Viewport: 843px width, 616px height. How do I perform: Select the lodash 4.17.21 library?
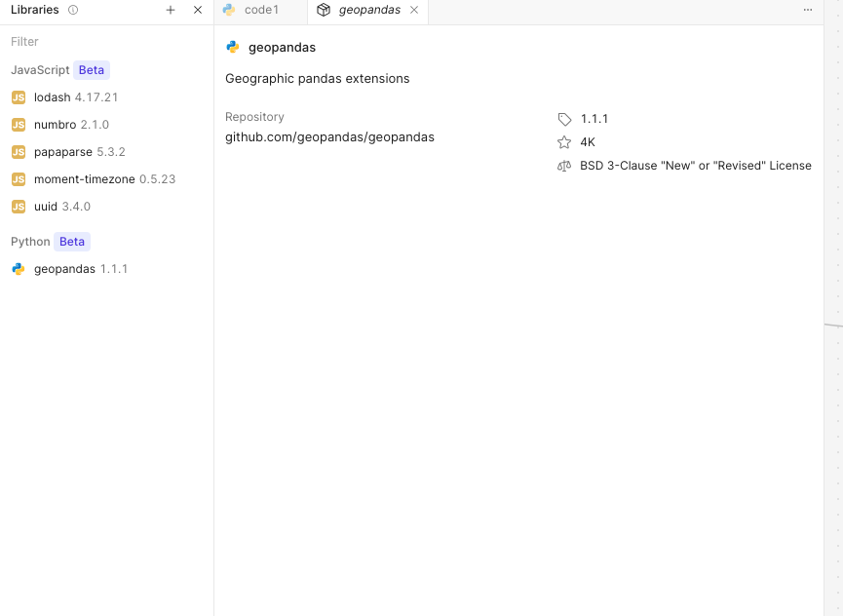click(x=75, y=97)
